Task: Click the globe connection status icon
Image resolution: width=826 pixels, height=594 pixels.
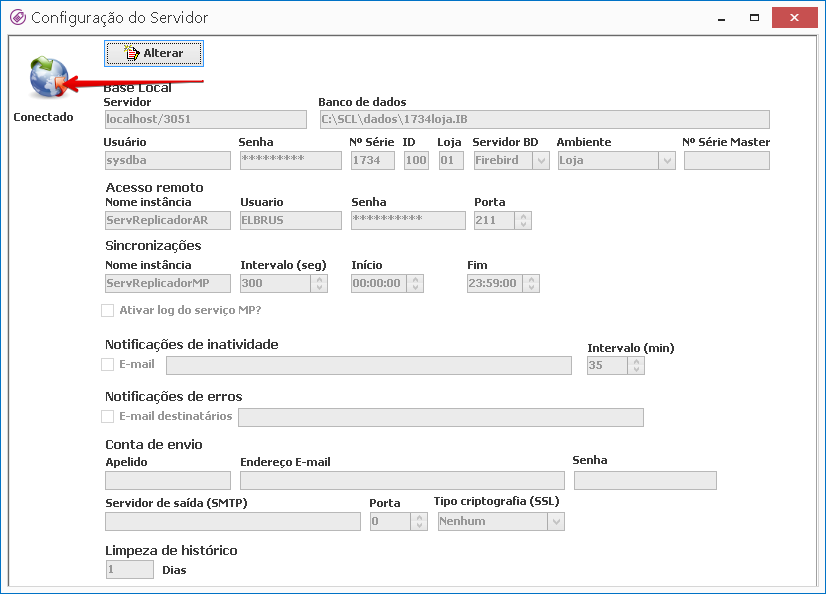Action: coord(49,77)
